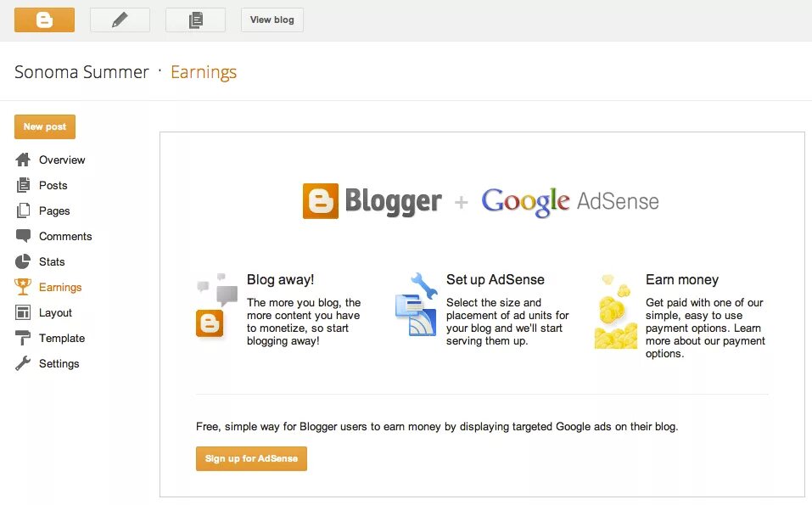
Task: Open Posts in the sidebar
Action: point(53,185)
